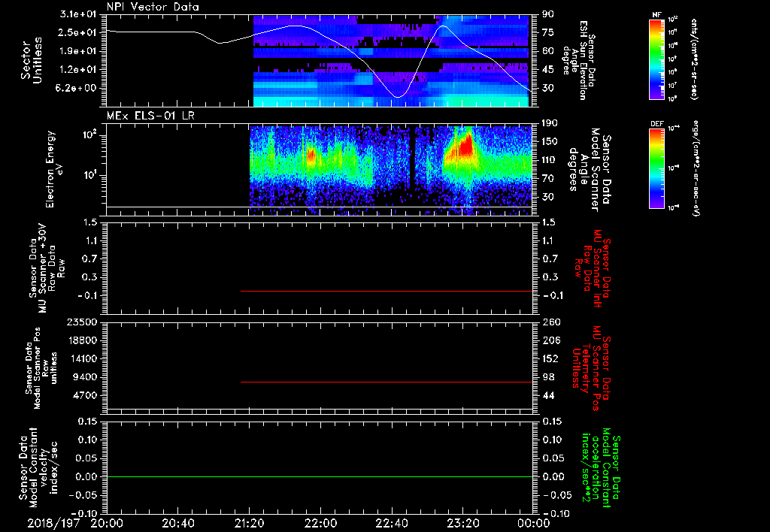
Task: Click the 22:40 time axis label
Action: 391,524
